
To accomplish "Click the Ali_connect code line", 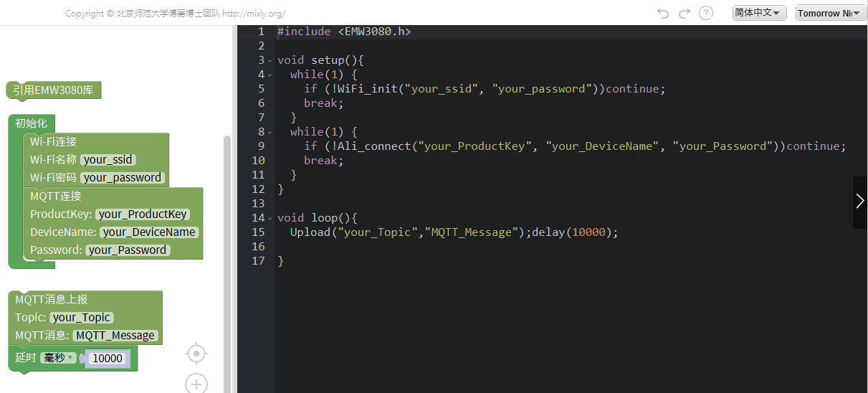I will pyautogui.click(x=575, y=146).
